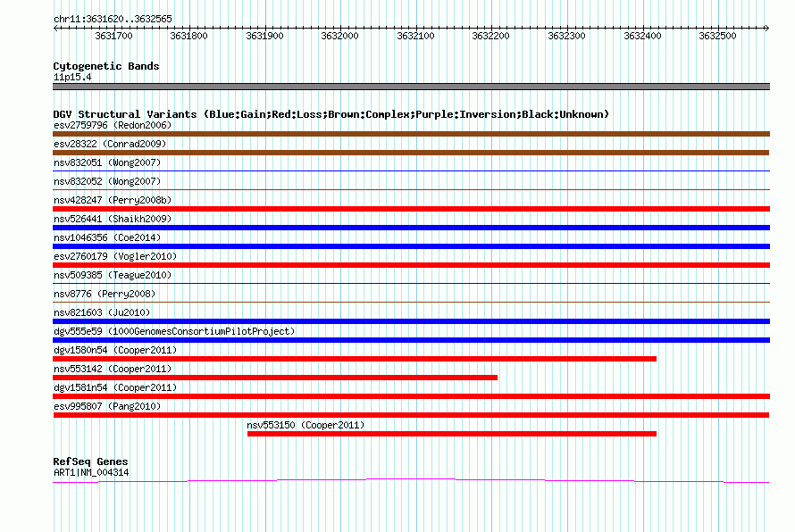
Task: Click the DGV Structural Variants track title
Action: coord(331,114)
